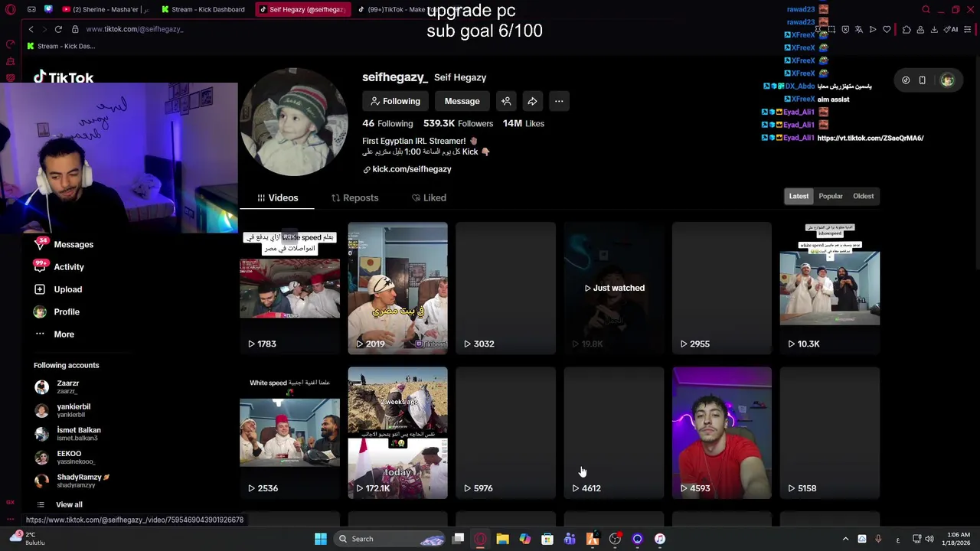Switch to Sherine Masha'er YouTube tab
Viewport: 980px width, 551px height.
click(106, 9)
